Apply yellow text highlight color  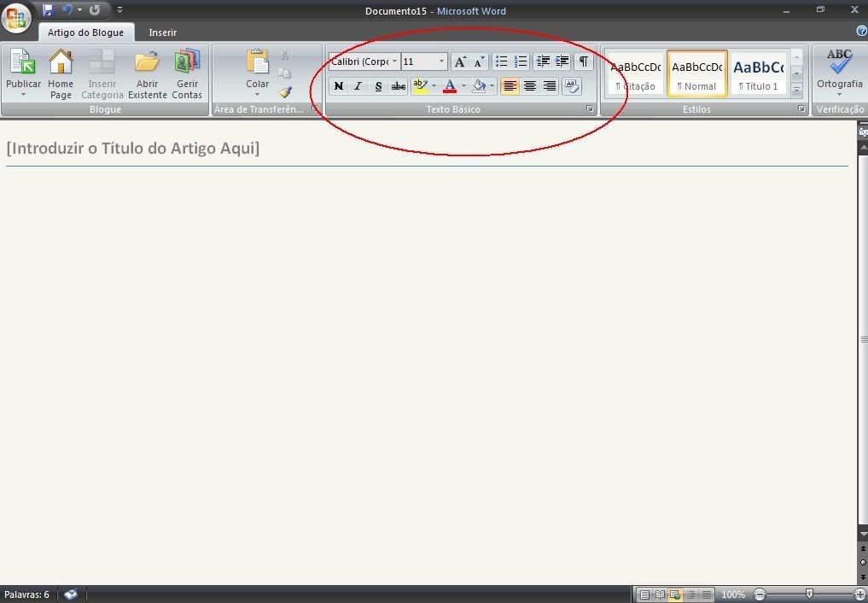coord(420,85)
